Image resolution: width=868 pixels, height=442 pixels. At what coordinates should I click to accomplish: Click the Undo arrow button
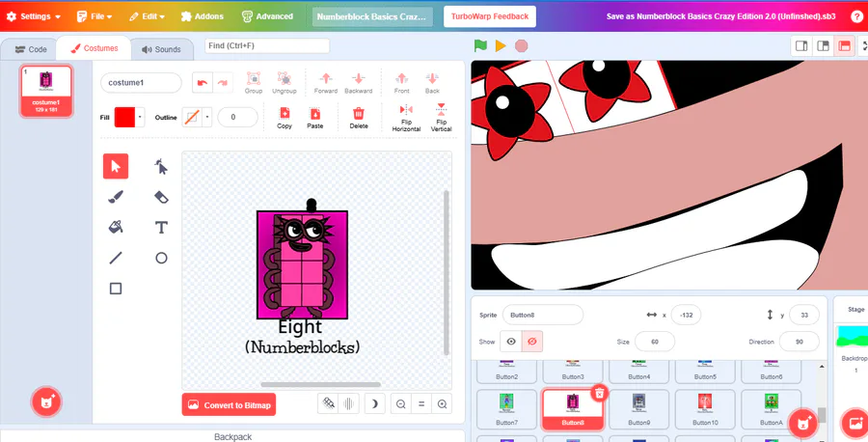click(x=203, y=83)
